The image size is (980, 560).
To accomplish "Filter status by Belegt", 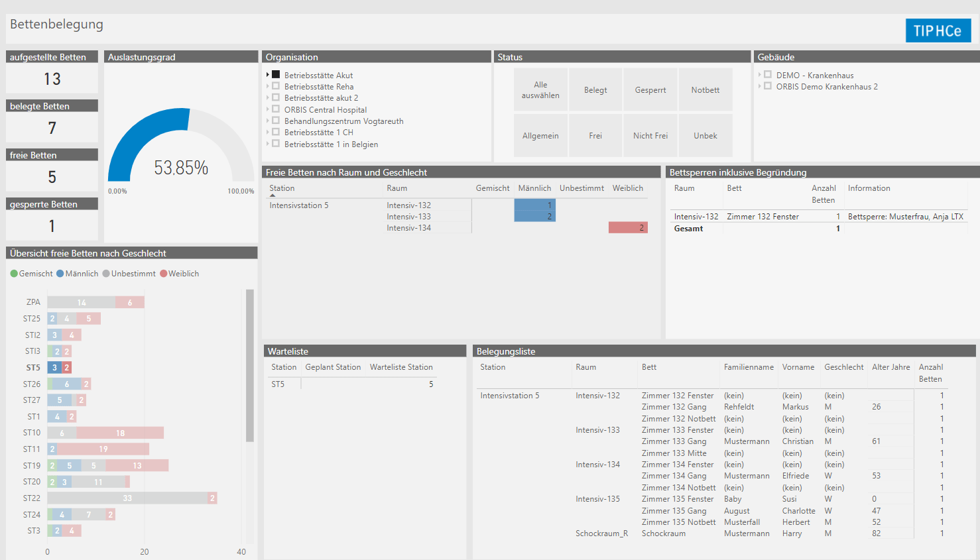I will (x=595, y=89).
